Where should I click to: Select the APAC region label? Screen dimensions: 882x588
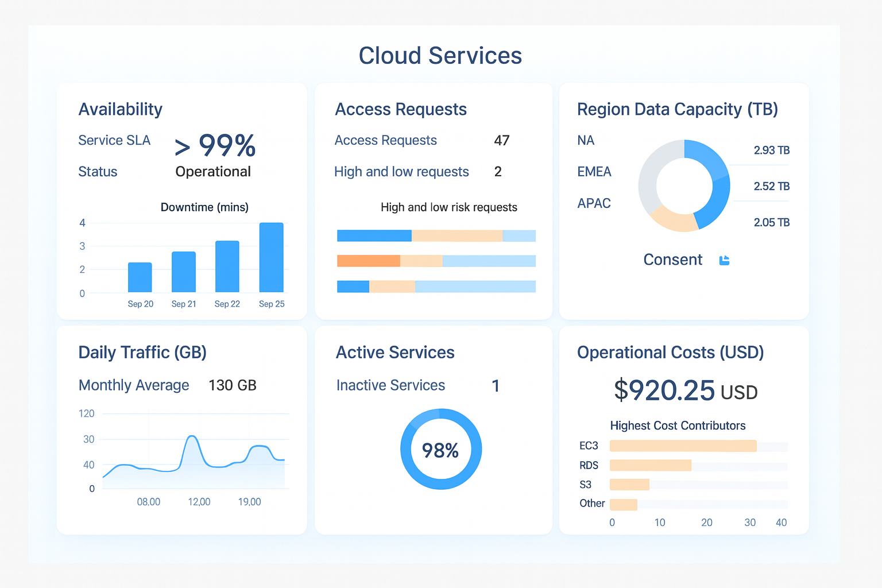point(594,203)
